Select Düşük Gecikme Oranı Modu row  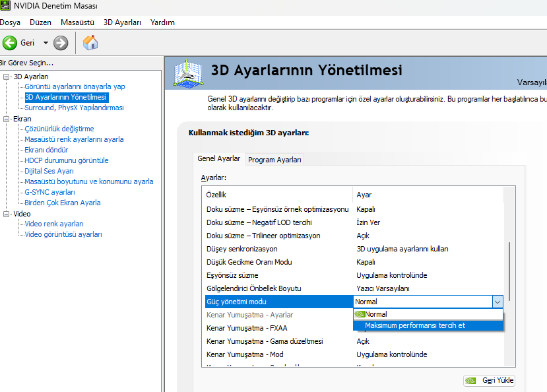(354, 262)
